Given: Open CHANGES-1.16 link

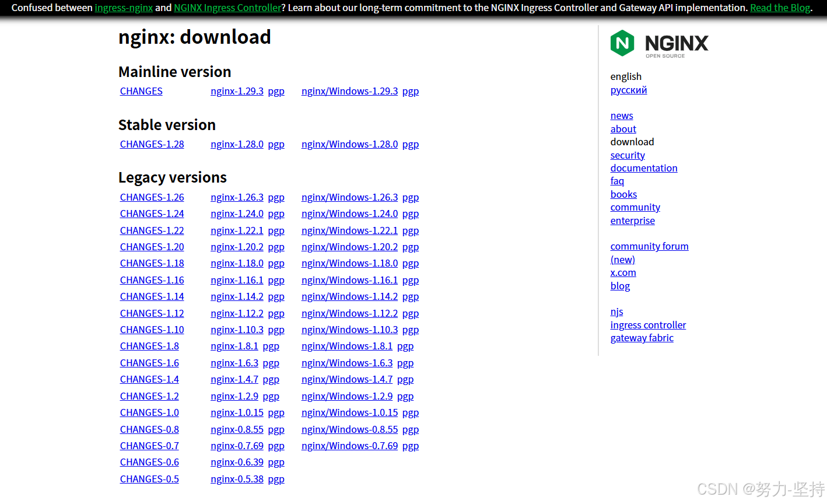Looking at the screenshot, I should (152, 280).
